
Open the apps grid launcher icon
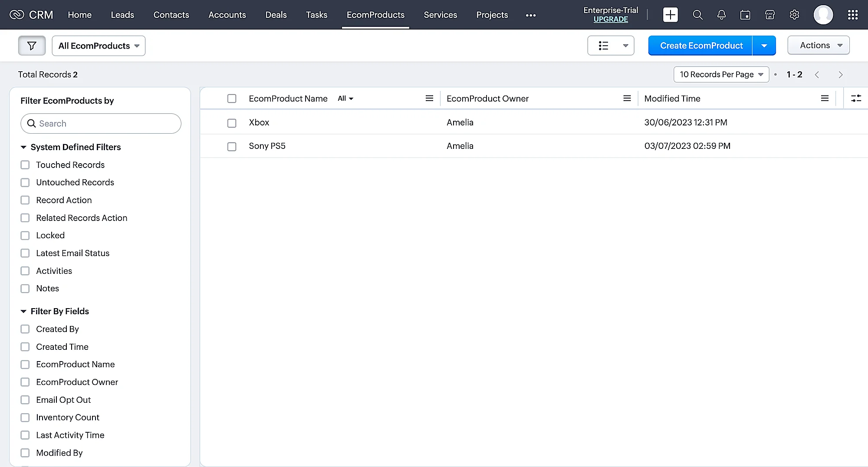(x=852, y=15)
